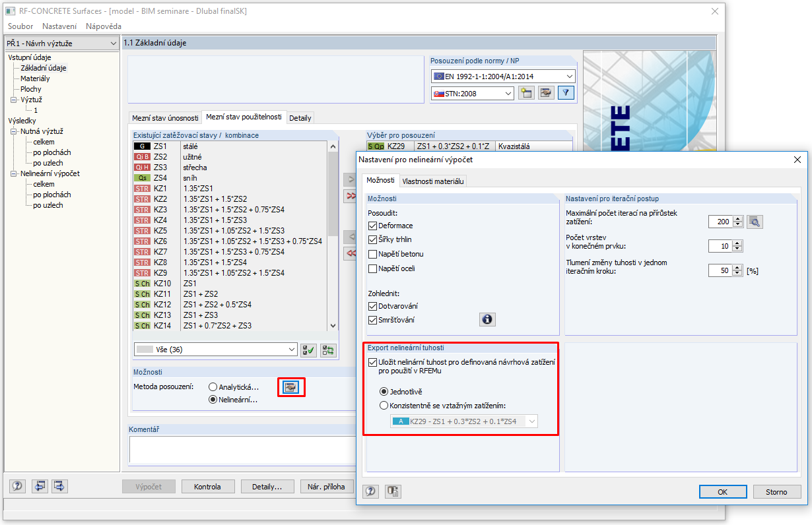Toggle the Deformace checkbox
Image resolution: width=812 pixels, height=525 pixels.
[373, 226]
